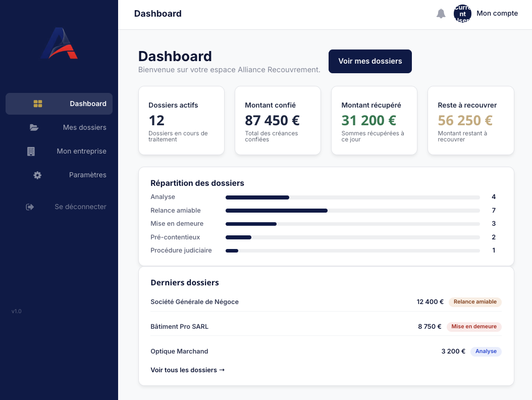
Task: Open the Dashboard sidebar menu item
Action: click(x=59, y=104)
